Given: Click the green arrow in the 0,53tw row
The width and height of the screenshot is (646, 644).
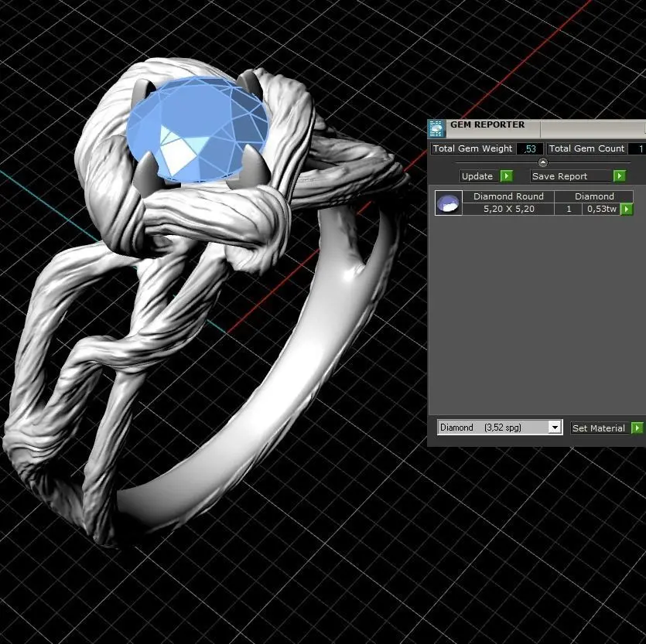Looking at the screenshot, I should point(627,210).
